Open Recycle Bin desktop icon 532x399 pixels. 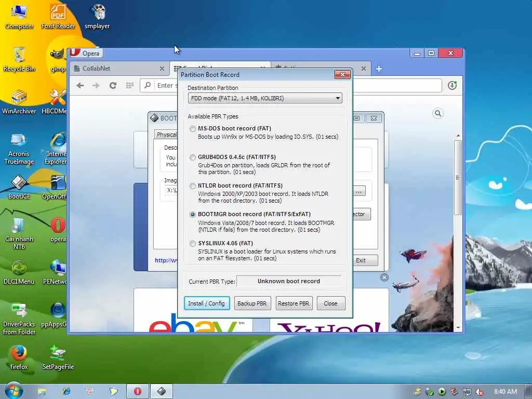(x=19, y=59)
